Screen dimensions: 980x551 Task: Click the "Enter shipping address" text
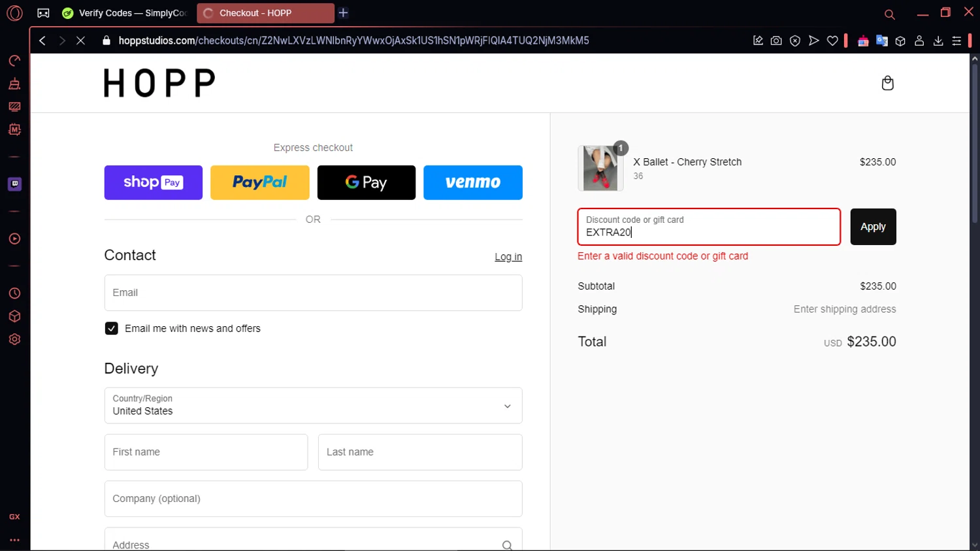tap(845, 309)
